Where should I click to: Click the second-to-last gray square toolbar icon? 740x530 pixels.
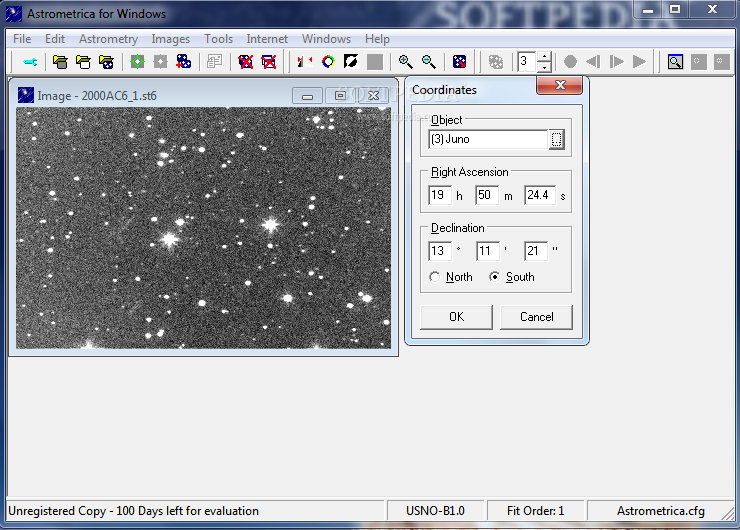[x=698, y=62]
